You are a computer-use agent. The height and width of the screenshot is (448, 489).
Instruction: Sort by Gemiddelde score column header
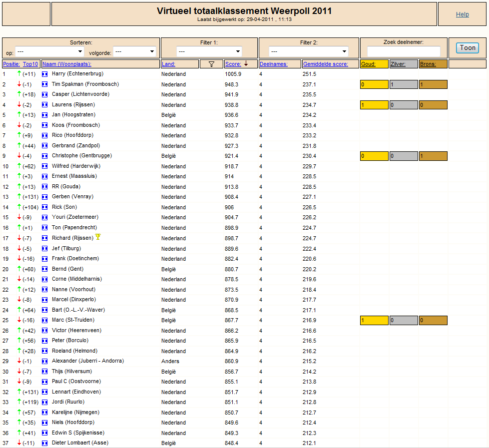[325, 64]
